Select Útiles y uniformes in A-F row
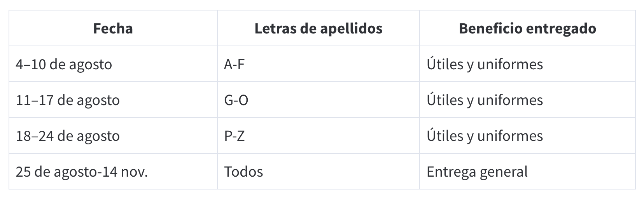Screen dimensions: 644x200 [x=527, y=64]
